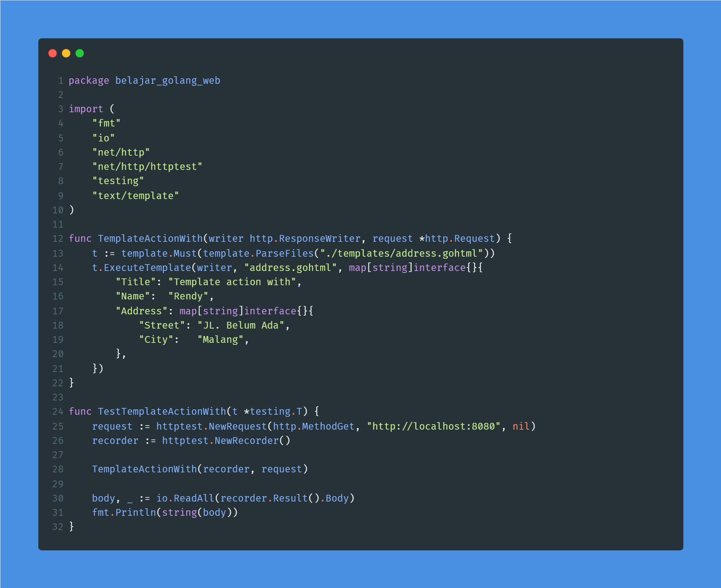
Task: Click 'template.Must' call on line 13
Action: [x=159, y=253]
